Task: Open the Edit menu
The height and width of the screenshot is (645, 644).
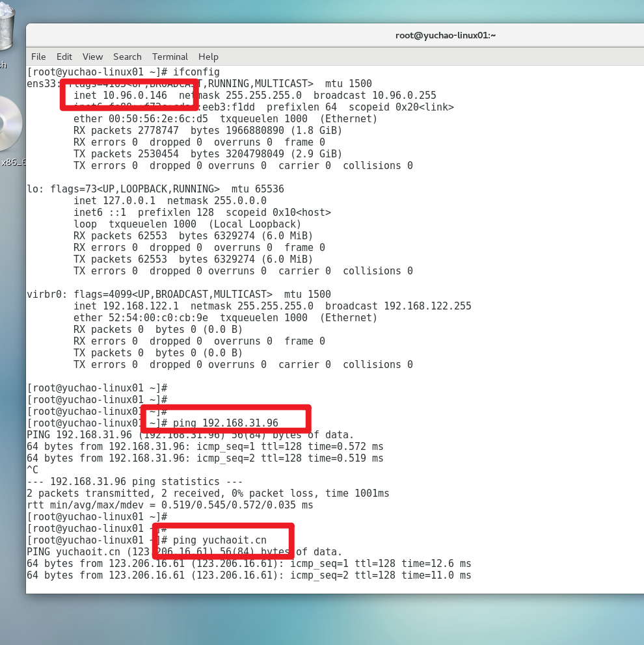Action: tap(64, 57)
